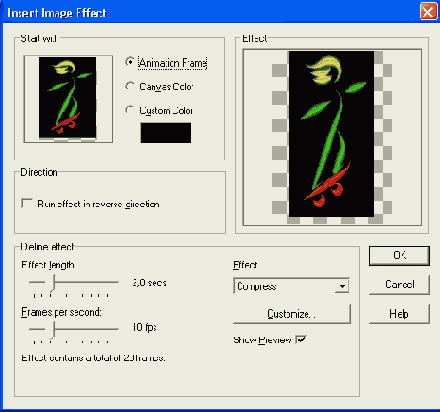
Task: Click the black custom color swatch
Action: (x=166, y=133)
